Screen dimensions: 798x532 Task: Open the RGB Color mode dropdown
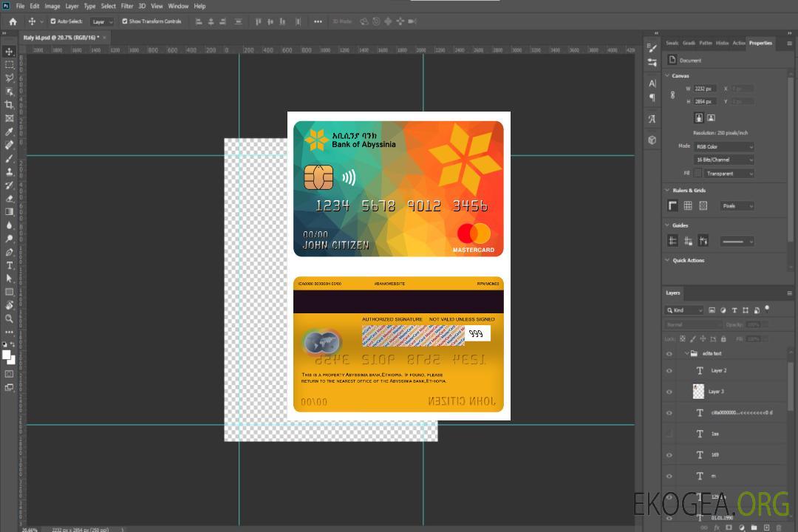(x=723, y=146)
